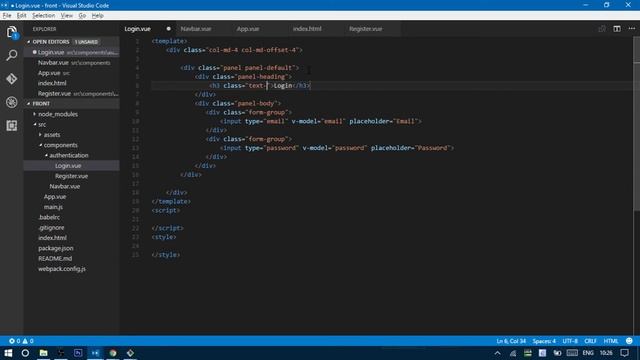Open the Go menu
This screenshot has height=360, width=640.
[x=82, y=16]
